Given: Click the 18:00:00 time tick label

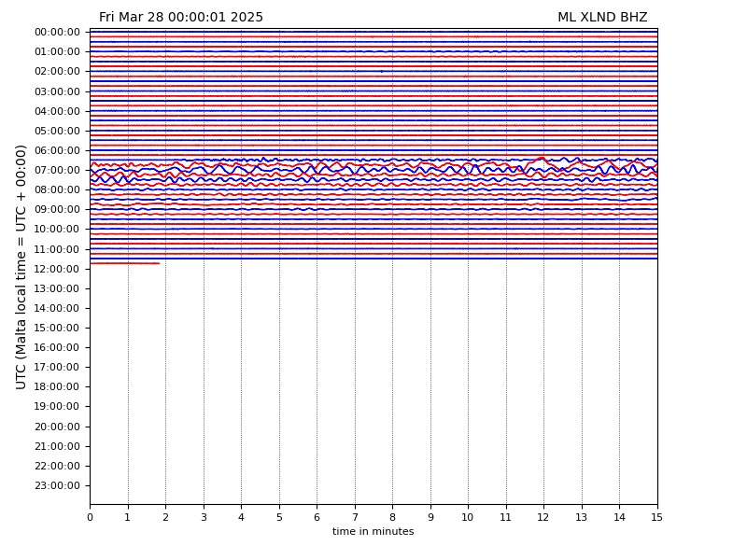Looking at the screenshot, I should point(57,387).
